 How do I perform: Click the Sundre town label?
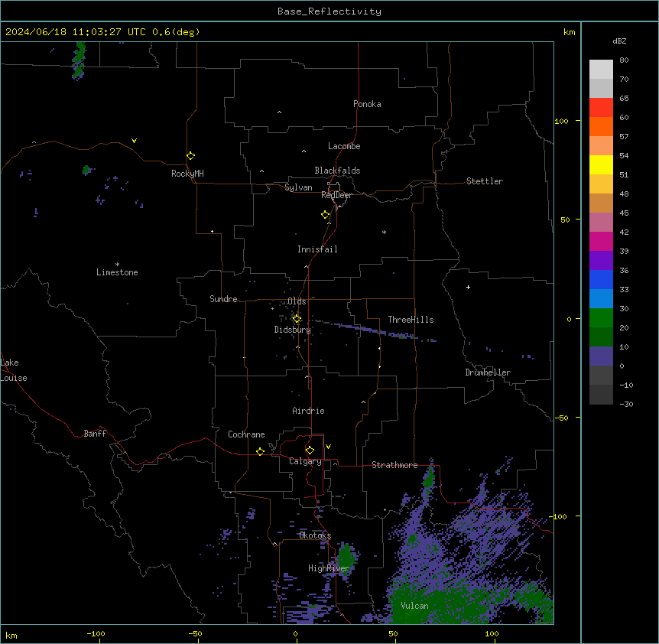tap(223, 299)
